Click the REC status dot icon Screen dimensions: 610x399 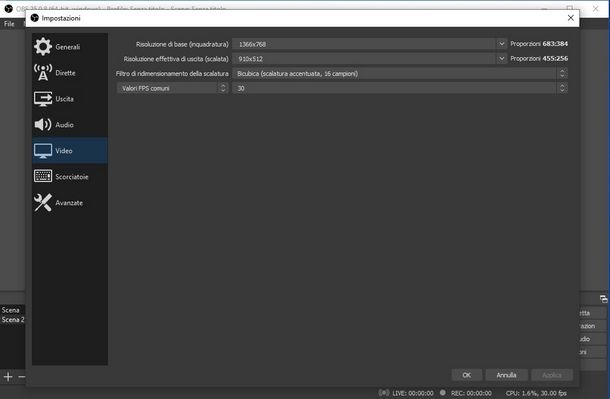pyautogui.click(x=442, y=393)
